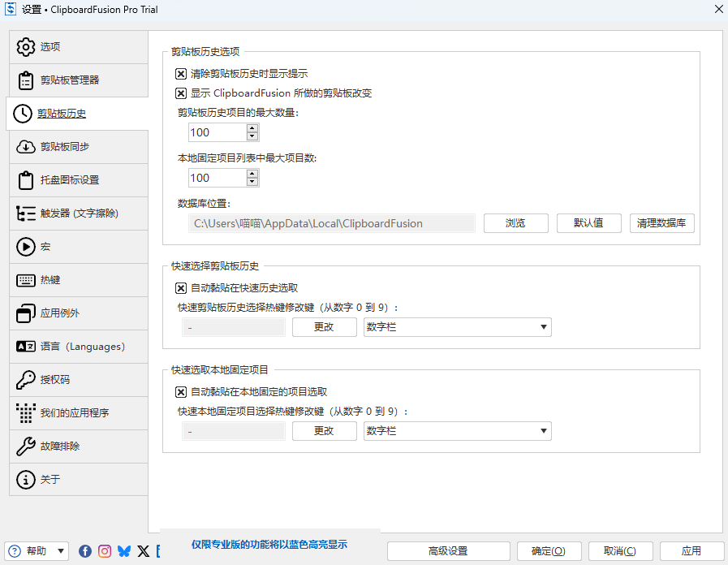Open the Facebook icon link
The image size is (728, 565).
[x=85, y=551]
